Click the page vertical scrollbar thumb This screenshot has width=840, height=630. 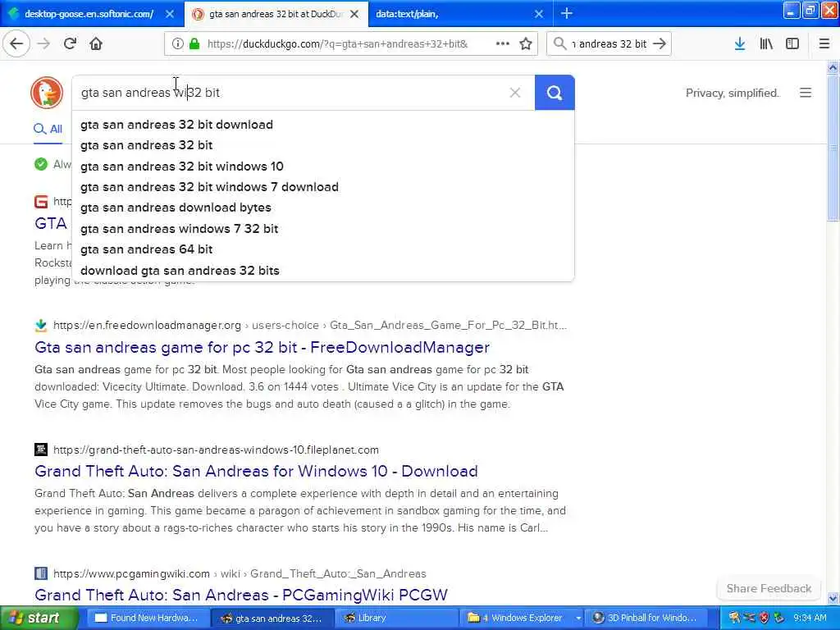click(x=833, y=148)
